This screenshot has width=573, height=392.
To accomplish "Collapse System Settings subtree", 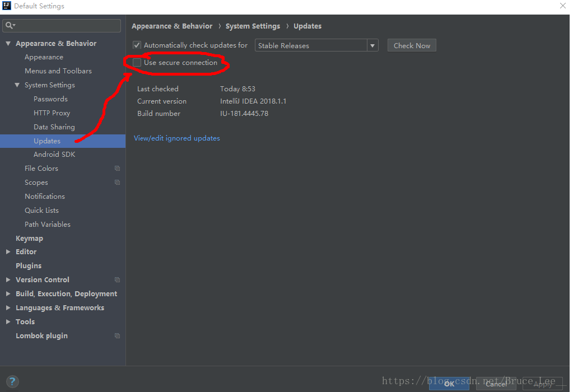I will [x=17, y=85].
